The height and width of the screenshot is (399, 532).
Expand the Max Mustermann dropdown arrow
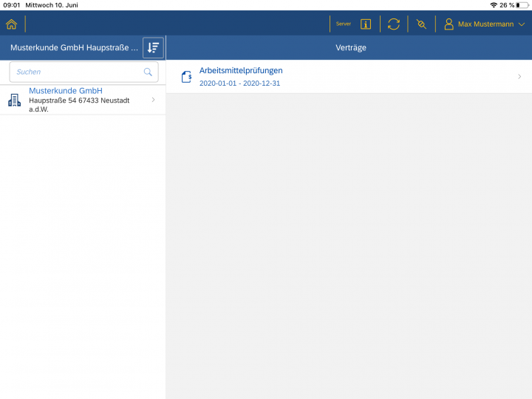[x=522, y=24]
